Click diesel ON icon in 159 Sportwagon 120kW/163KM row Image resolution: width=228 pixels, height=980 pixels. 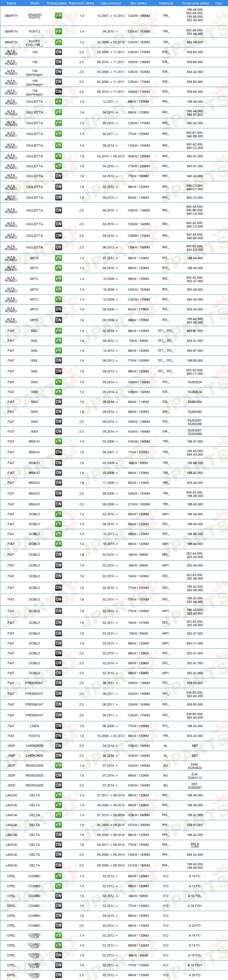pyautogui.click(x=58, y=72)
